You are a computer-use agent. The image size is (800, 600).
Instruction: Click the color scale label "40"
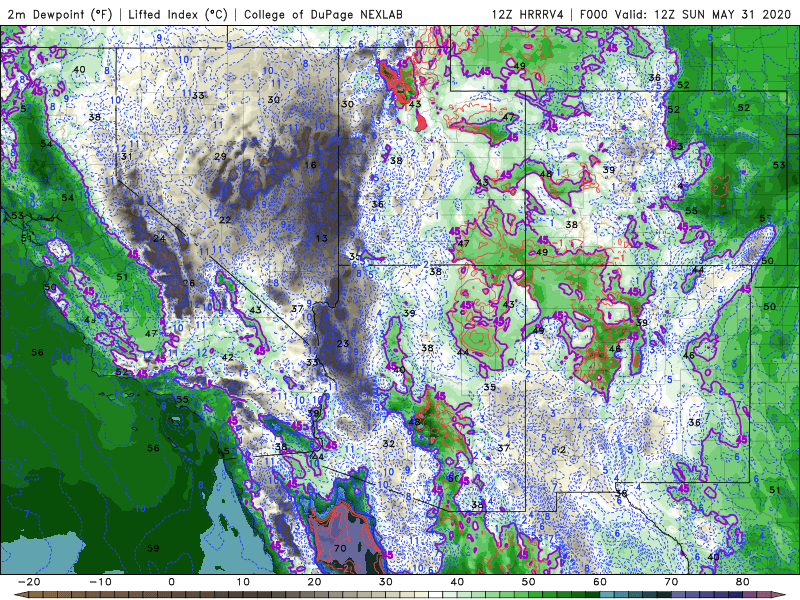[457, 582]
